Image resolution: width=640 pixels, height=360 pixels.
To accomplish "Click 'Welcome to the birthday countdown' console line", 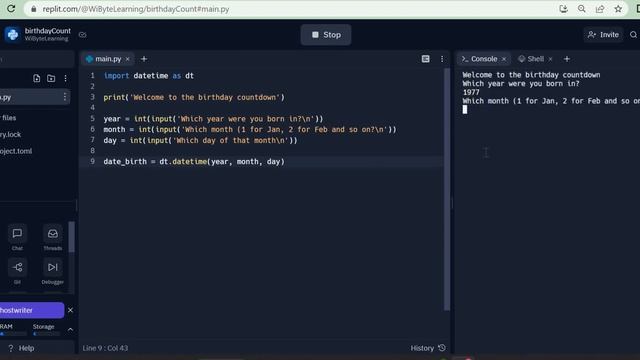I will point(531,75).
